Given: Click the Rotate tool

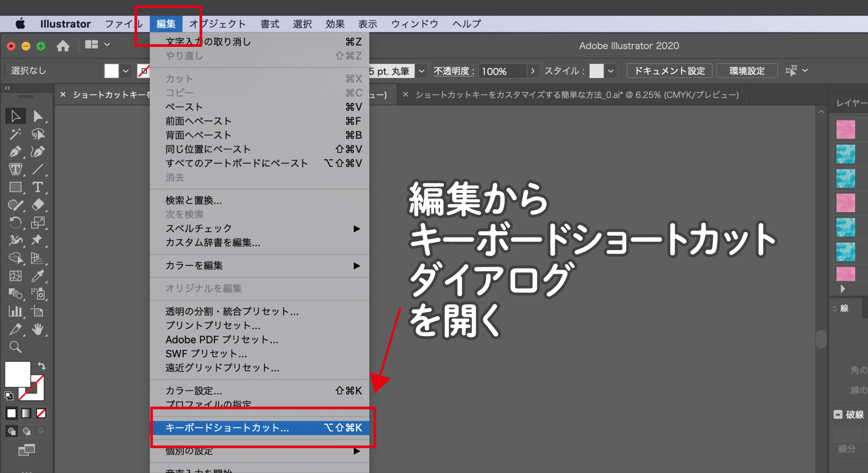Looking at the screenshot, I should pos(15,222).
